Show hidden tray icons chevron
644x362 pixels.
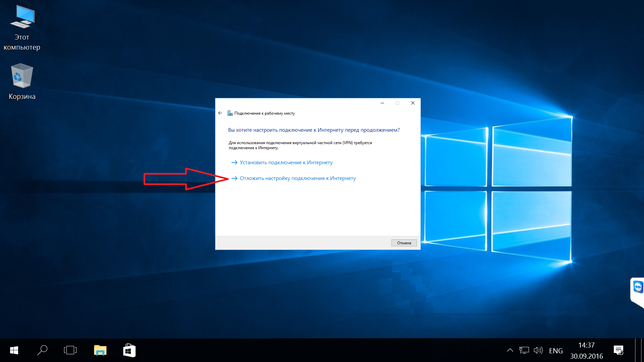[x=510, y=350]
